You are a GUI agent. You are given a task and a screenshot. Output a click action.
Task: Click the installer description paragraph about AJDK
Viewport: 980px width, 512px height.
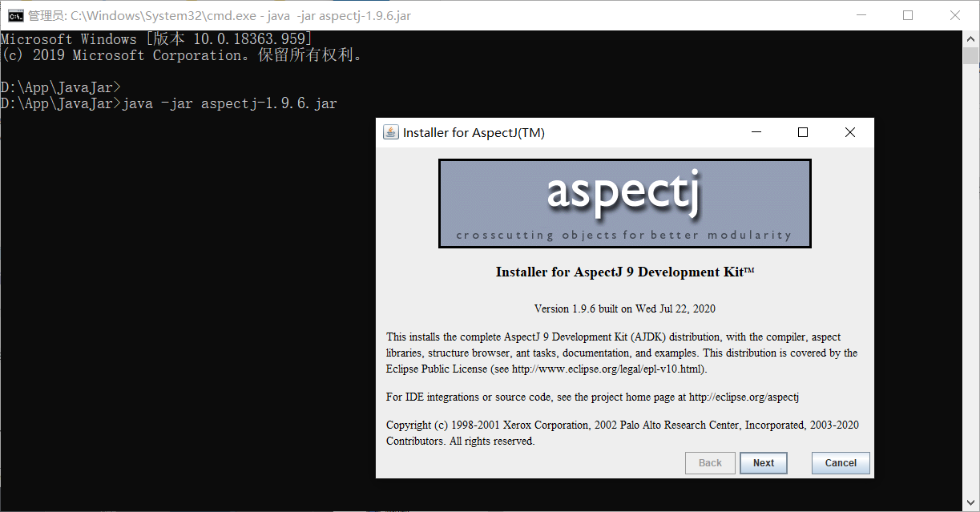(x=622, y=353)
